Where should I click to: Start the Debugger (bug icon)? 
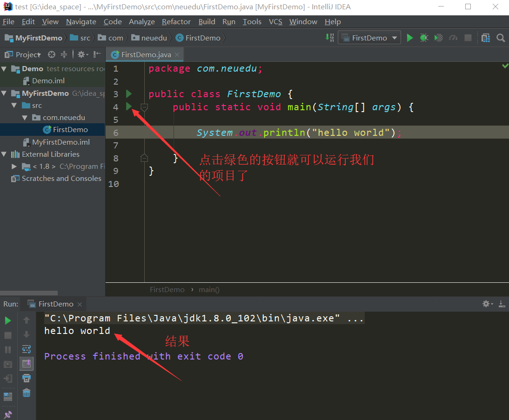point(424,38)
